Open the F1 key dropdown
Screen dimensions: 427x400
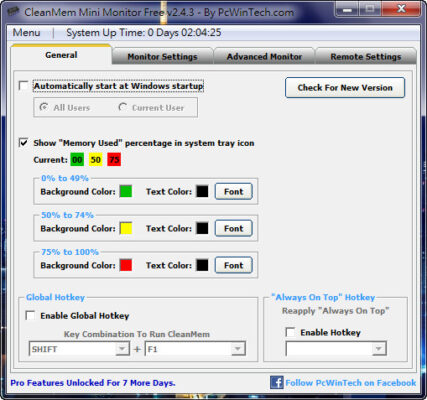tap(238, 349)
